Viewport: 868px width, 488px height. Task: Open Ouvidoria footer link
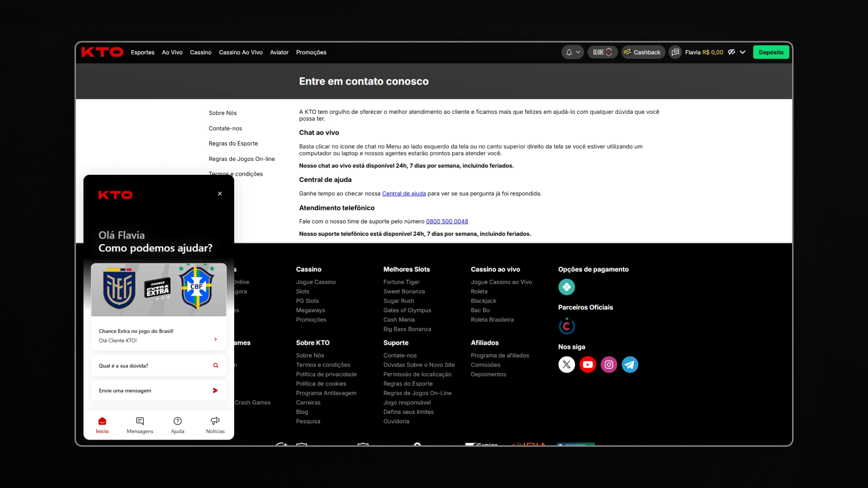(x=396, y=422)
